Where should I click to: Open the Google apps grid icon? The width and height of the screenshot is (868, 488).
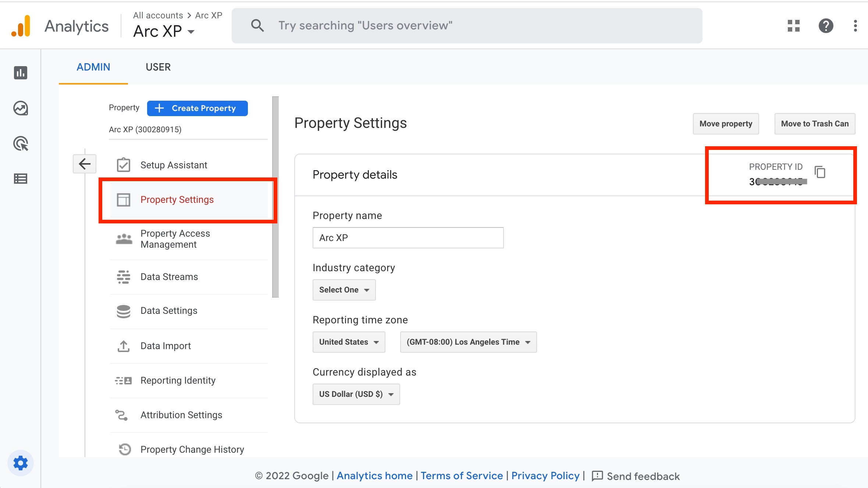794,26
